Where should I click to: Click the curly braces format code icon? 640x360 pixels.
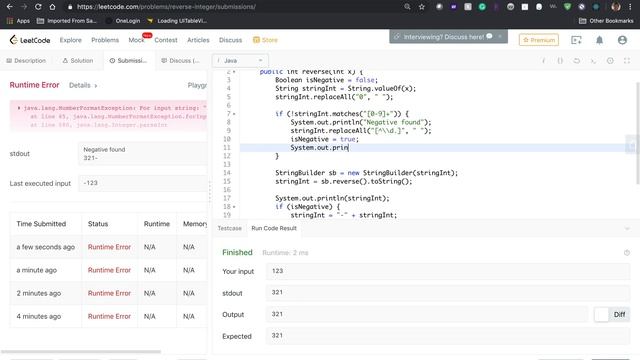(560, 60)
